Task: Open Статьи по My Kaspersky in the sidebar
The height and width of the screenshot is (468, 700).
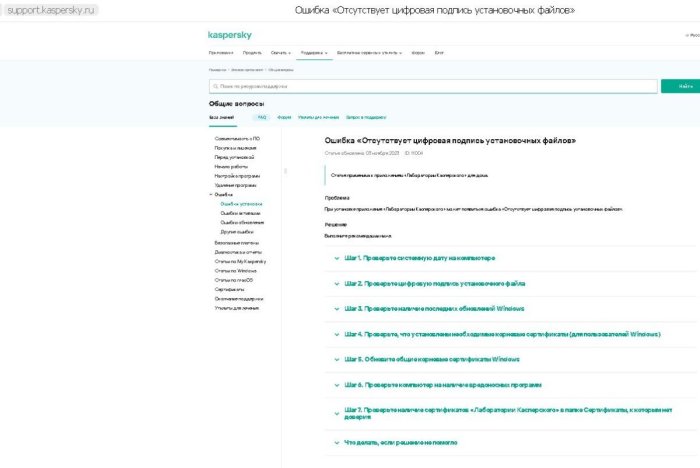Action: 240,262
